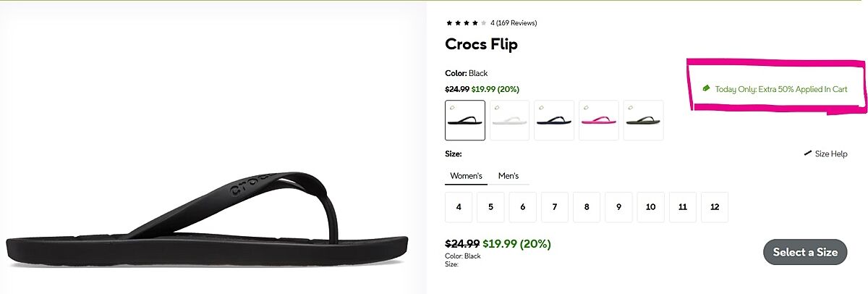Choose size 9
This screenshot has height=294, width=868.
click(618, 207)
